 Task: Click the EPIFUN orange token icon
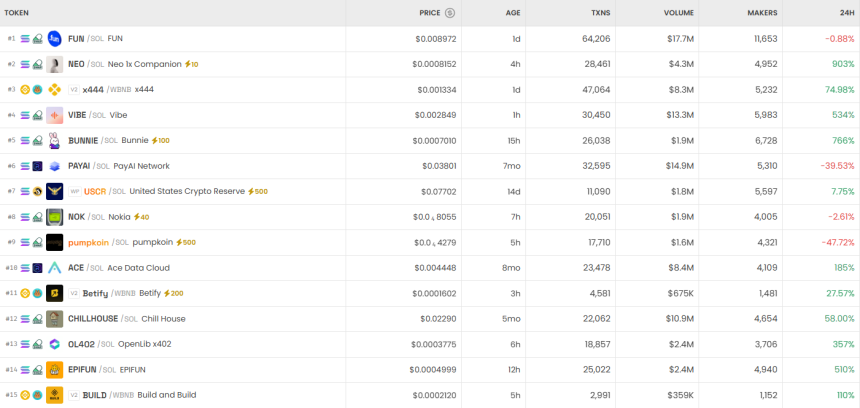pyautogui.click(x=54, y=370)
